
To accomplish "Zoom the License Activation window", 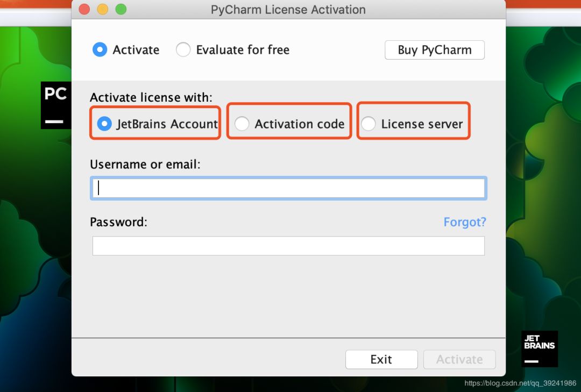I will tap(121, 9).
